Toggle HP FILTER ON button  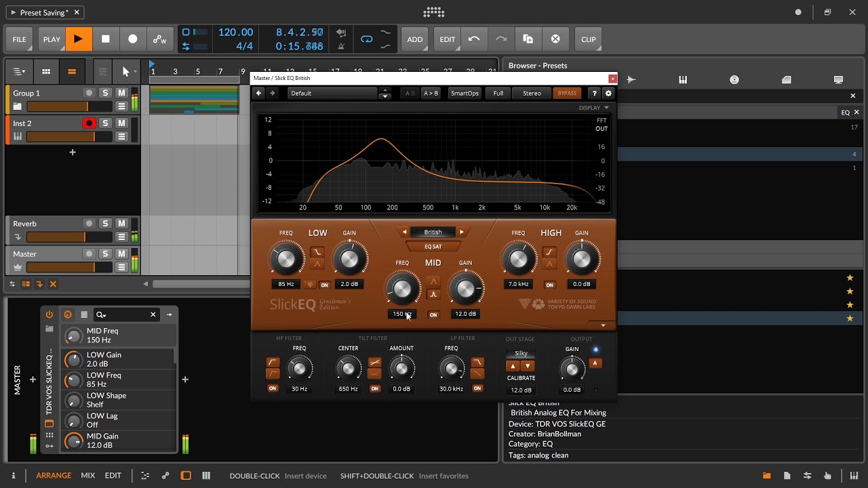click(273, 388)
